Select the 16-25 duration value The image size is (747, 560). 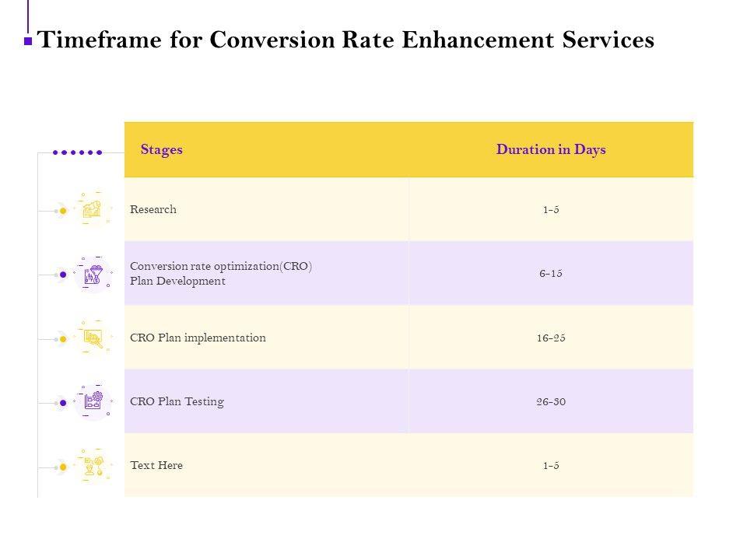coord(551,338)
